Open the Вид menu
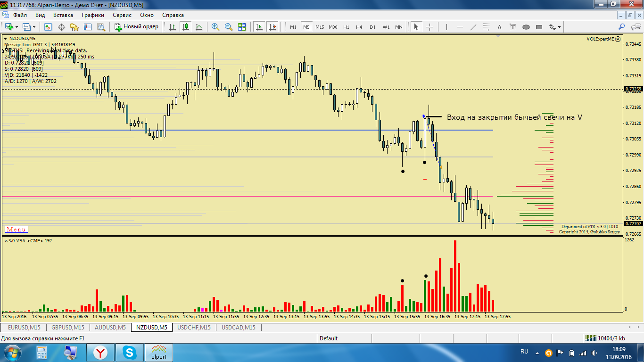Viewport: 644px width, 362px height. 40,15
